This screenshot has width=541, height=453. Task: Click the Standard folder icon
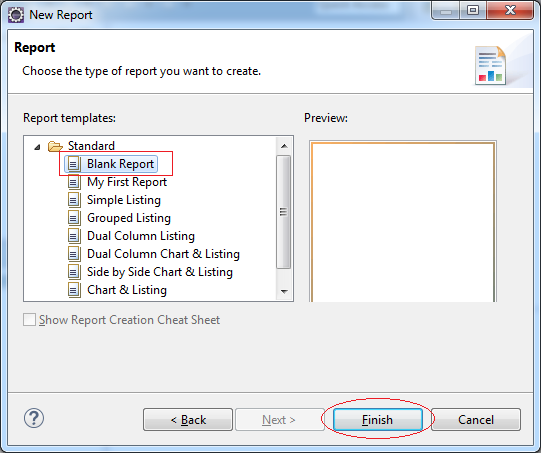pos(55,146)
